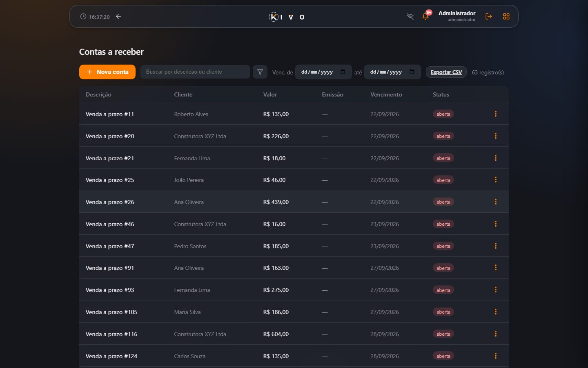
Task: Export the list with Exportar CSV
Action: tap(446, 72)
